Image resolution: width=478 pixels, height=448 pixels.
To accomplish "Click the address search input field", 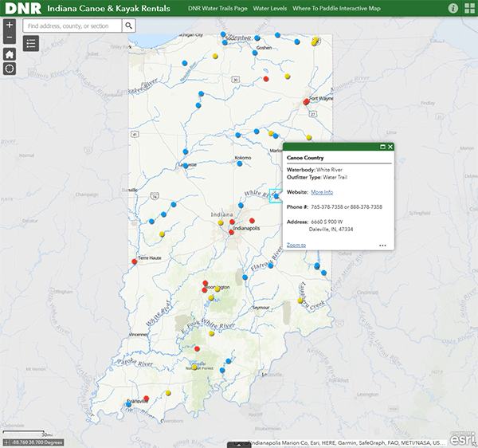I will coord(72,26).
